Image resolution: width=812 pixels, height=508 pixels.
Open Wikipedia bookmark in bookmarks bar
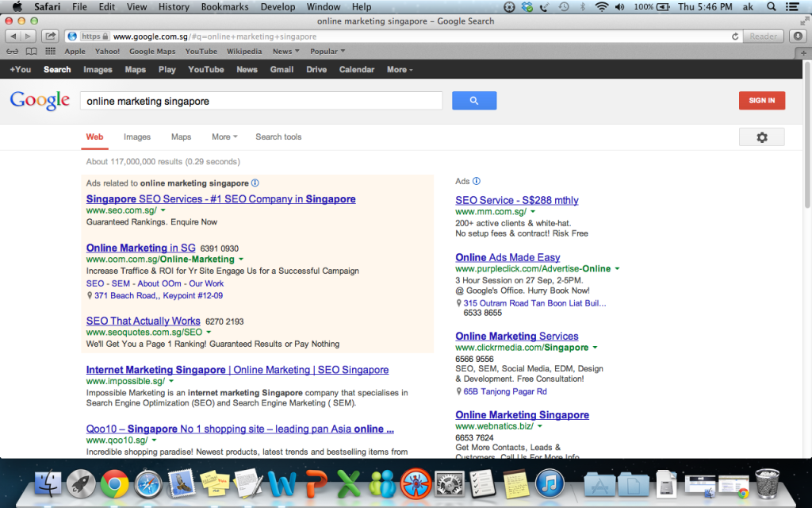tap(244, 52)
